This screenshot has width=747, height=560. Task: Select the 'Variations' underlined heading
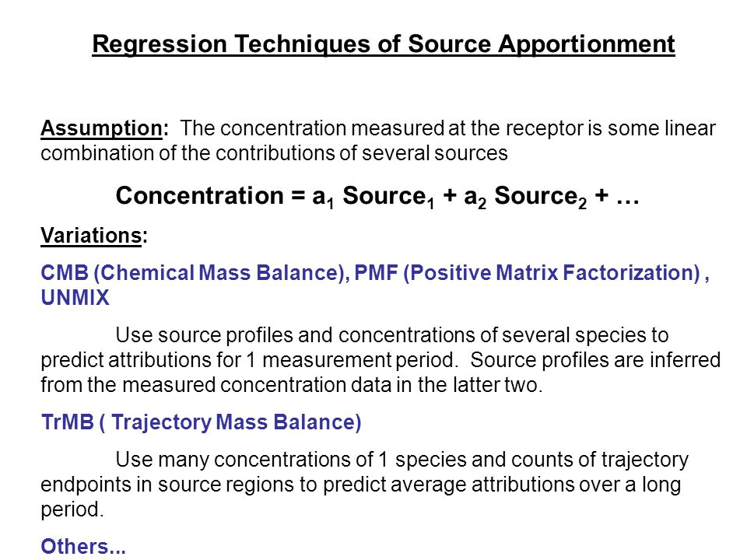[x=91, y=235]
